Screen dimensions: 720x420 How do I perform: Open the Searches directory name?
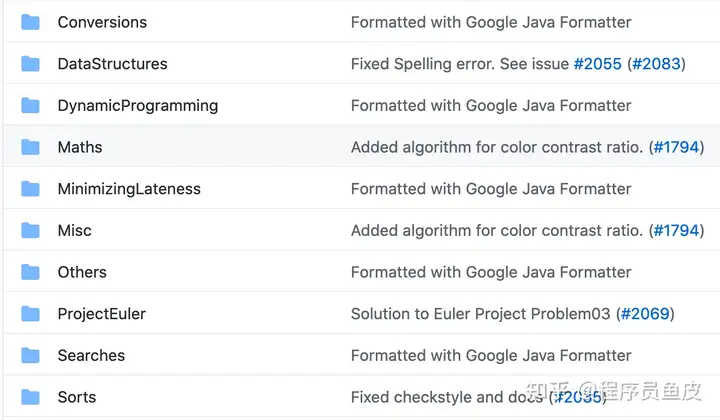point(91,355)
